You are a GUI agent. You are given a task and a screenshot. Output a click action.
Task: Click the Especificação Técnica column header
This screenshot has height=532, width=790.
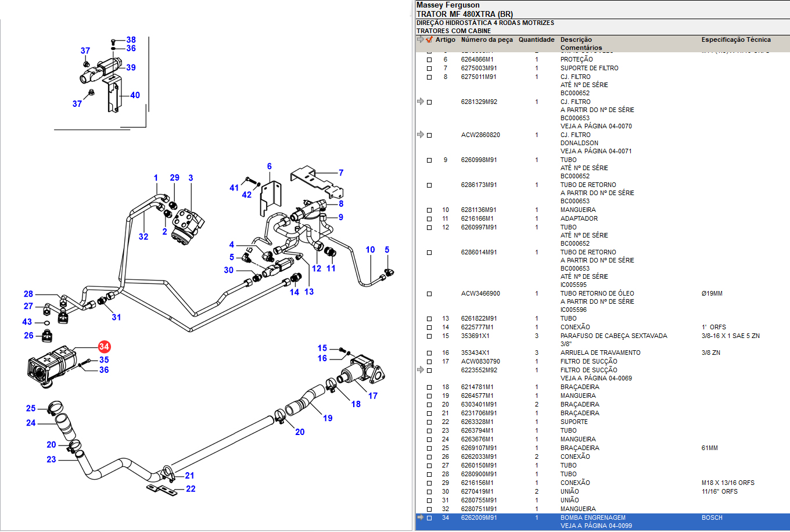coord(735,40)
